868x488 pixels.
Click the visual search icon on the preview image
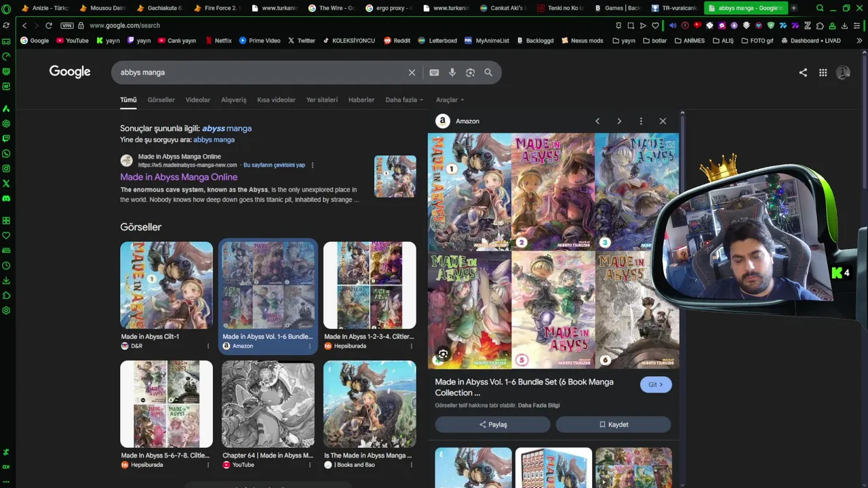click(x=443, y=354)
